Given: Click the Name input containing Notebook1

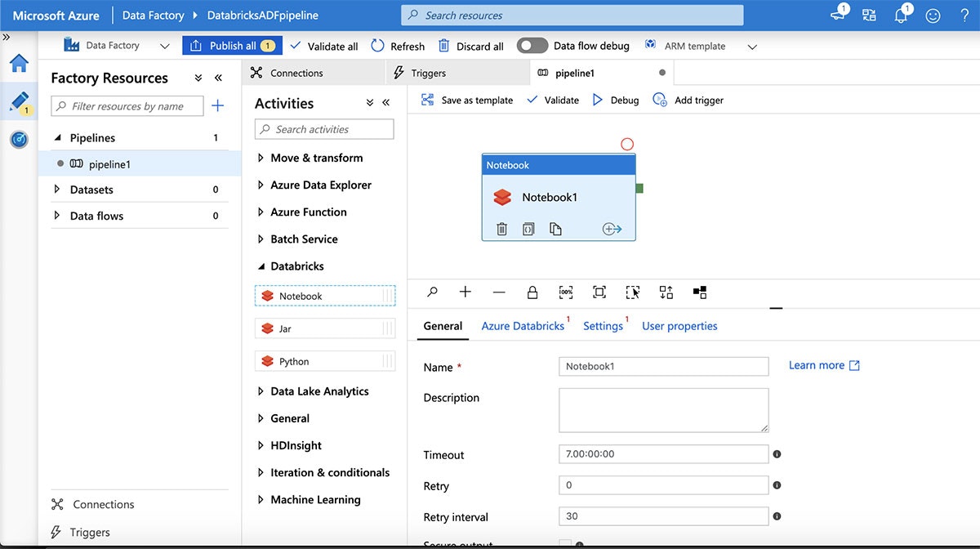Looking at the screenshot, I should (x=664, y=366).
